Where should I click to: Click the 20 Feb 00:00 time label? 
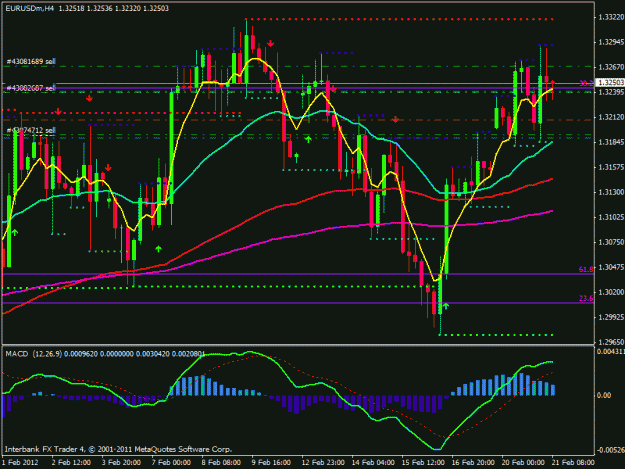523,462
